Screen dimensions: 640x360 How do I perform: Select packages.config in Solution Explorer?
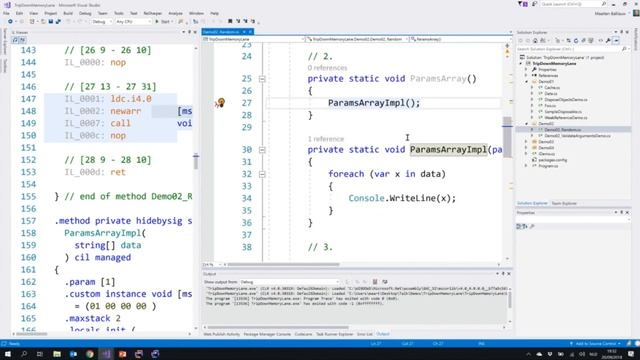pos(553,160)
